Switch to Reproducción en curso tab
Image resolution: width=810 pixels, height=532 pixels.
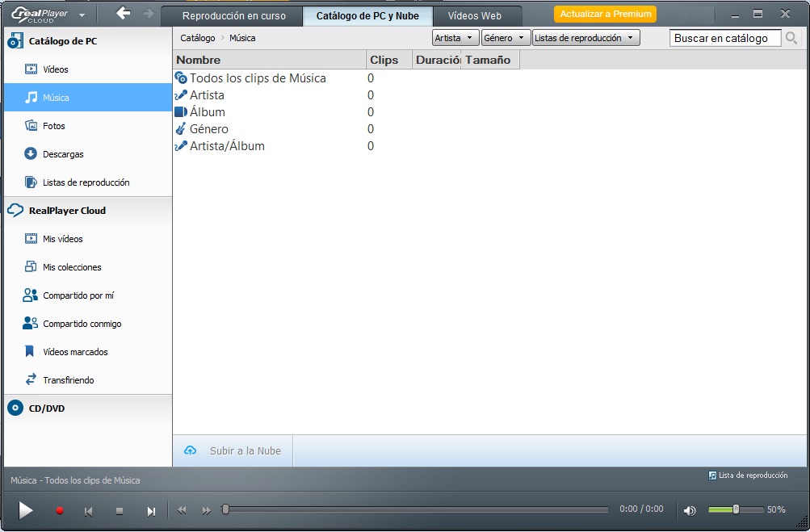(233, 16)
